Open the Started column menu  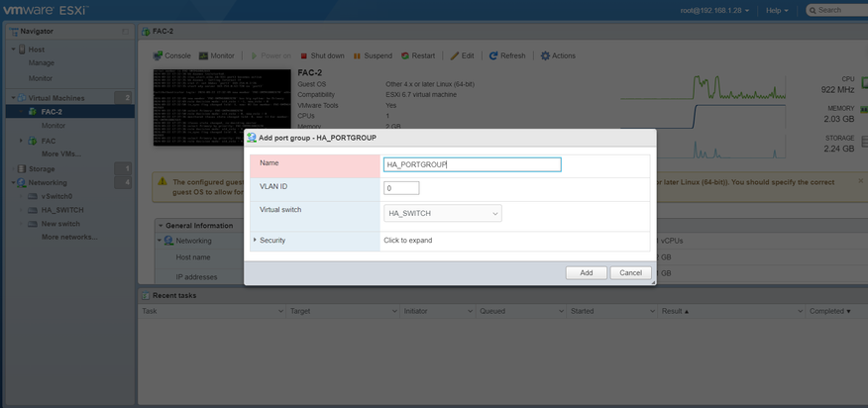[x=651, y=312]
